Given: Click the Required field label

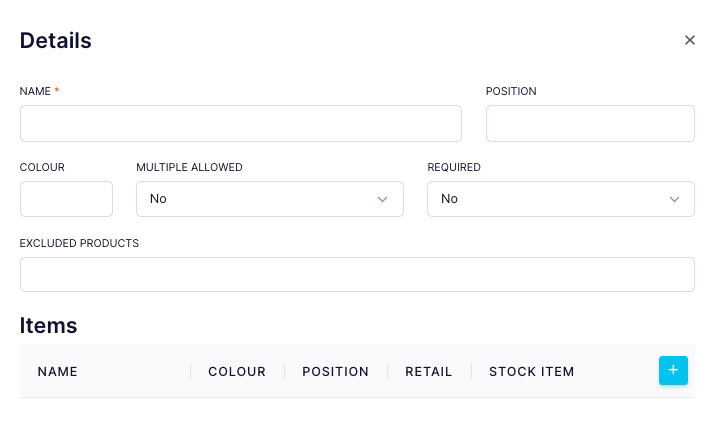Looking at the screenshot, I should pyautogui.click(x=454, y=167).
